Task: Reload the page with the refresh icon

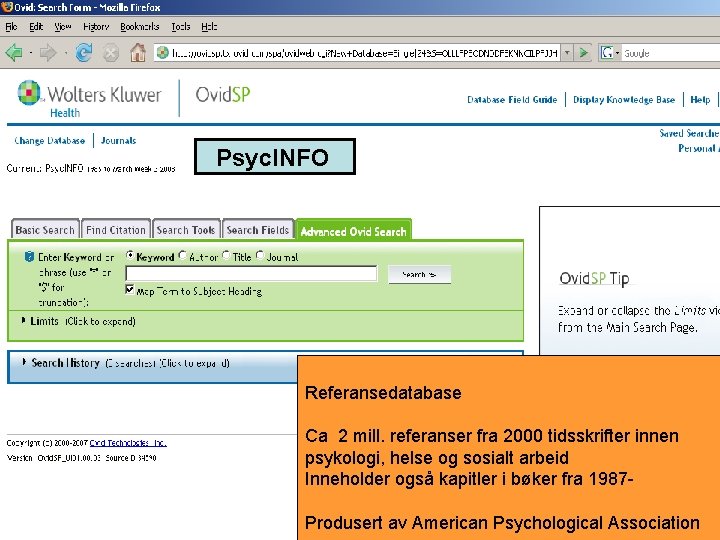Action: tap(84, 53)
